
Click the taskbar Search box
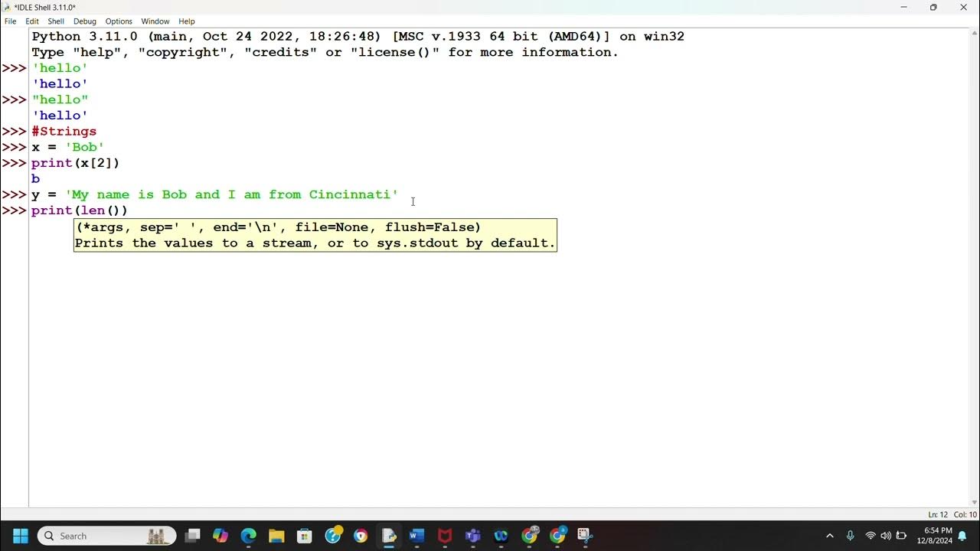pyautogui.click(x=106, y=536)
